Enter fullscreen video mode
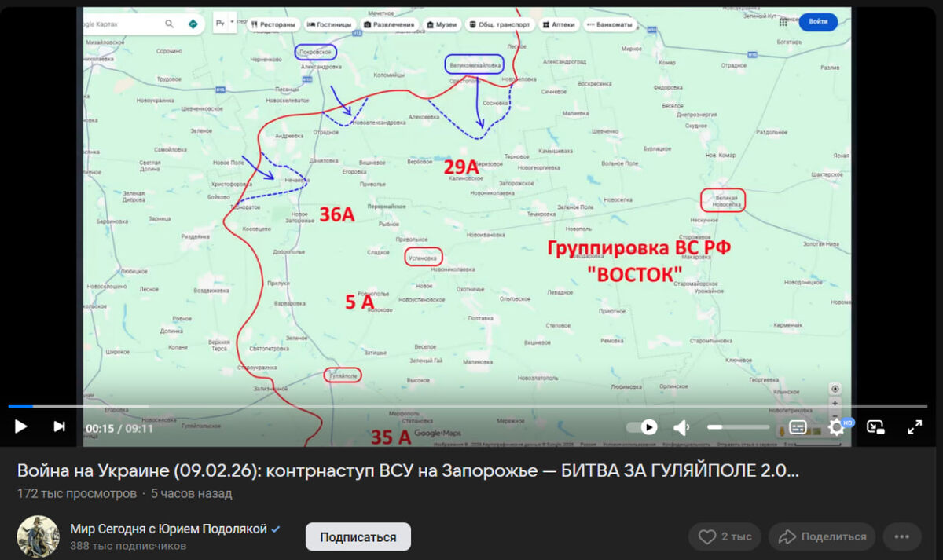This screenshot has width=943, height=560. pyautogui.click(x=914, y=428)
